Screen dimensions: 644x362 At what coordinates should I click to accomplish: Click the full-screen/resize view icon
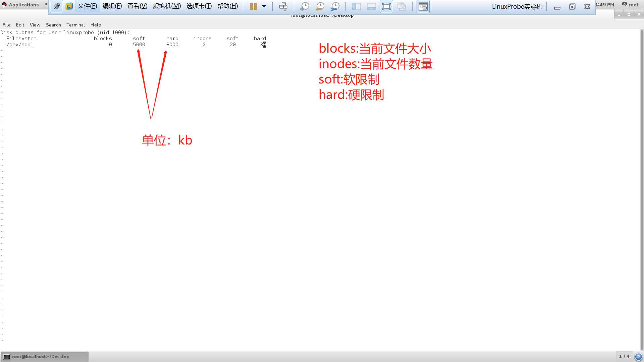point(386,6)
